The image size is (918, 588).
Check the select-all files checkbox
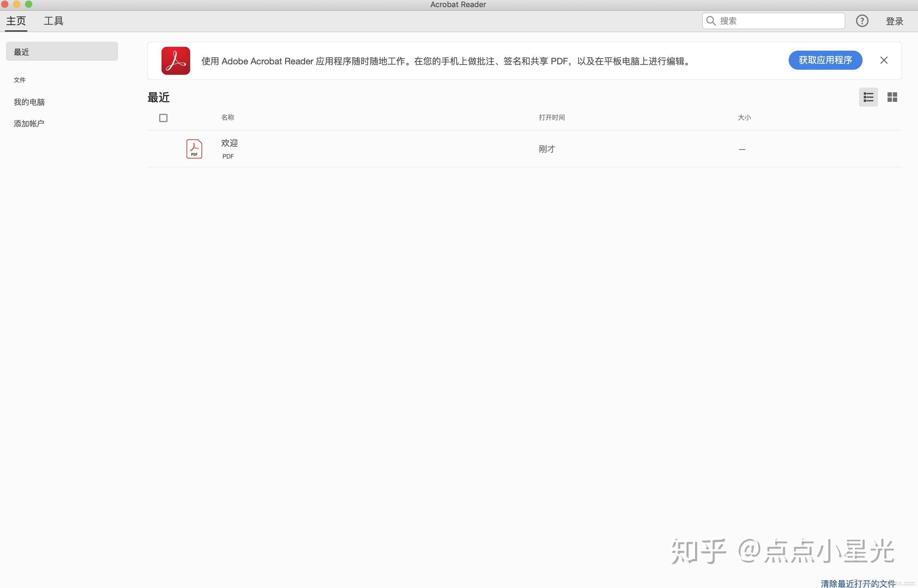(x=163, y=118)
